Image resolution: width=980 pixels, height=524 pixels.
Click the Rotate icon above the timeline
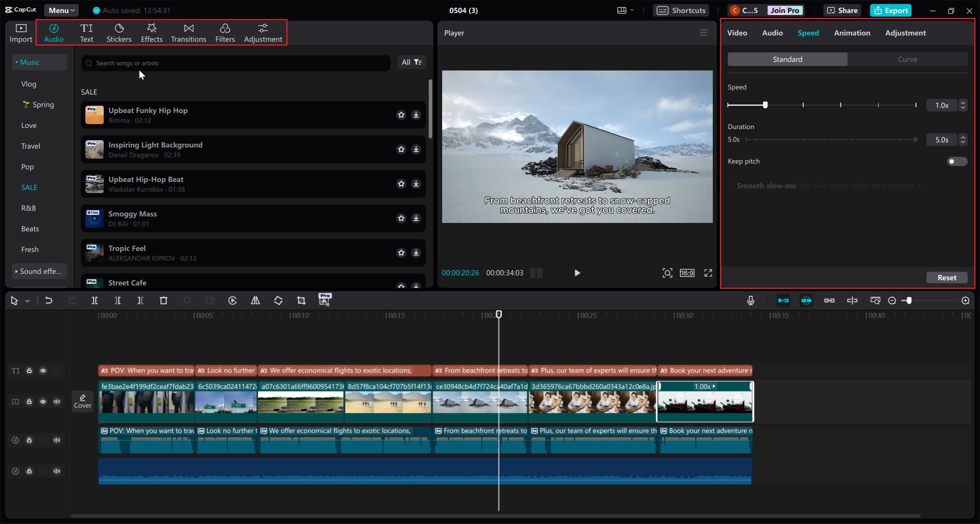pos(278,300)
